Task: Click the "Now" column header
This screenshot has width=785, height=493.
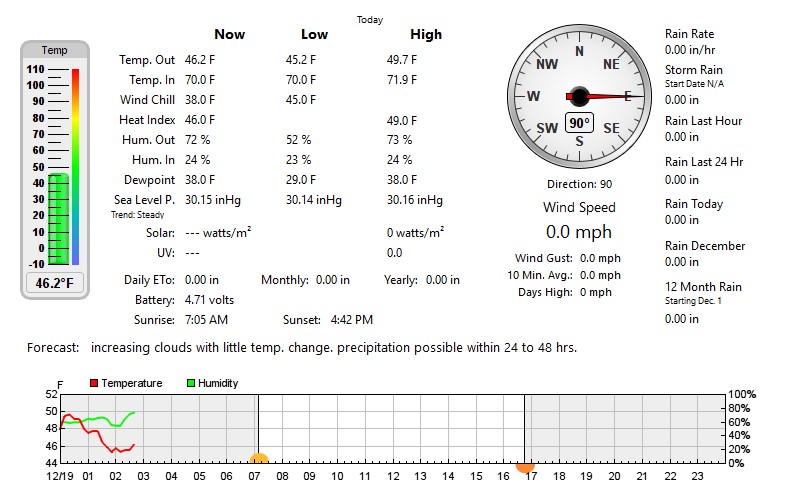Action: 229,34
